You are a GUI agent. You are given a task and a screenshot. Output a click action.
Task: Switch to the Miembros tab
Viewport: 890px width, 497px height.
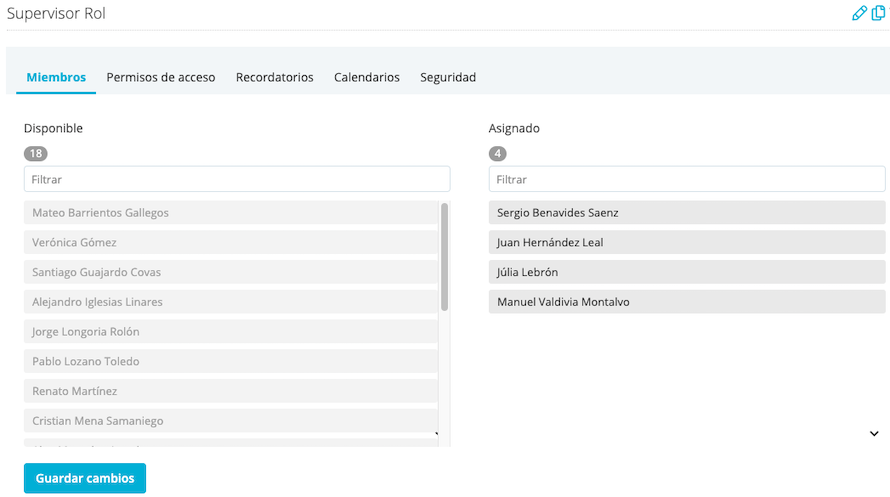click(56, 77)
